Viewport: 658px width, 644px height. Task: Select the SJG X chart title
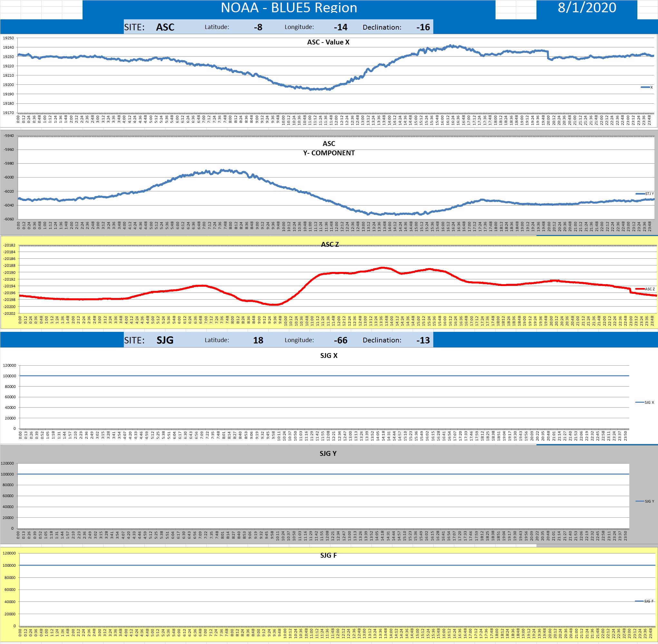click(x=329, y=355)
